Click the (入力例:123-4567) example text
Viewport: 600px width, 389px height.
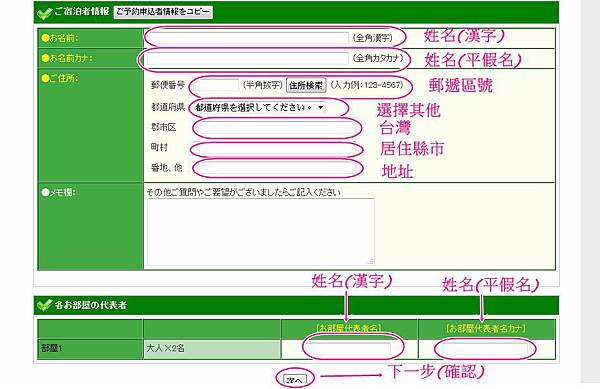367,85
